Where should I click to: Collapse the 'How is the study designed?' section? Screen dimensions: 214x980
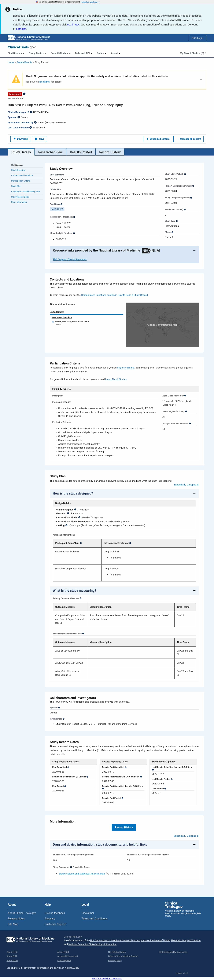(x=194, y=493)
